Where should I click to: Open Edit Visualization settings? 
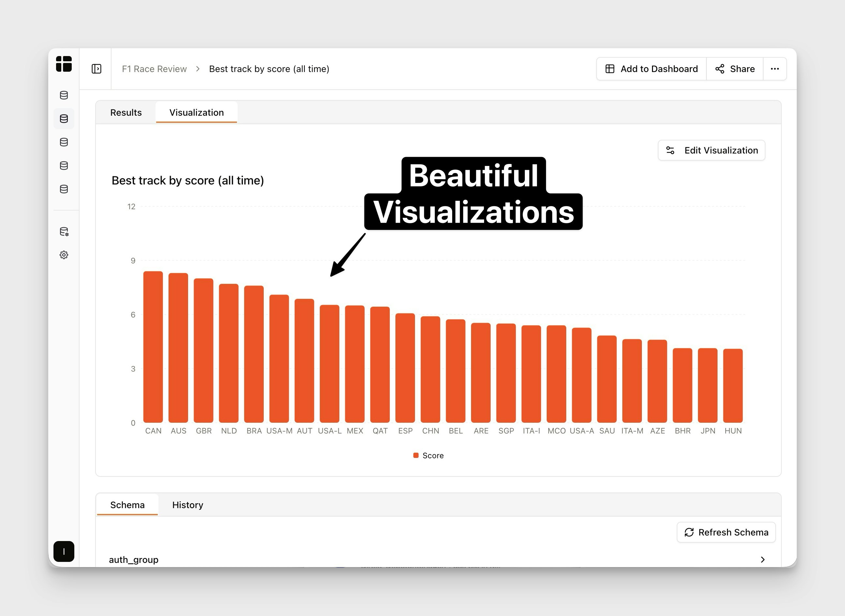[711, 150]
